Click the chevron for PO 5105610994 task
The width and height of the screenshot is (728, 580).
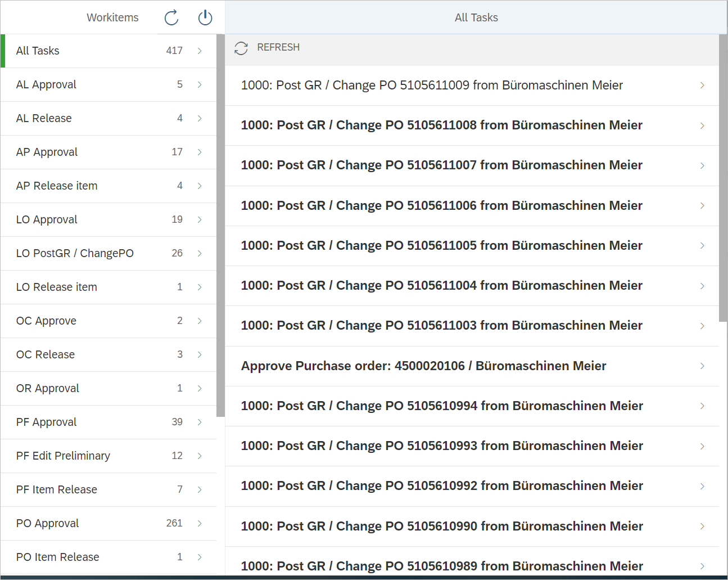pos(702,406)
